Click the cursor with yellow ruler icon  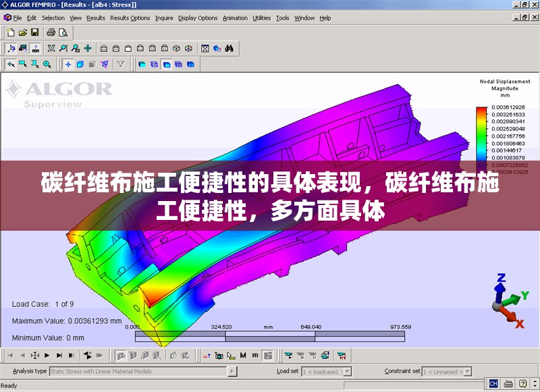pyautogui.click(x=231, y=355)
